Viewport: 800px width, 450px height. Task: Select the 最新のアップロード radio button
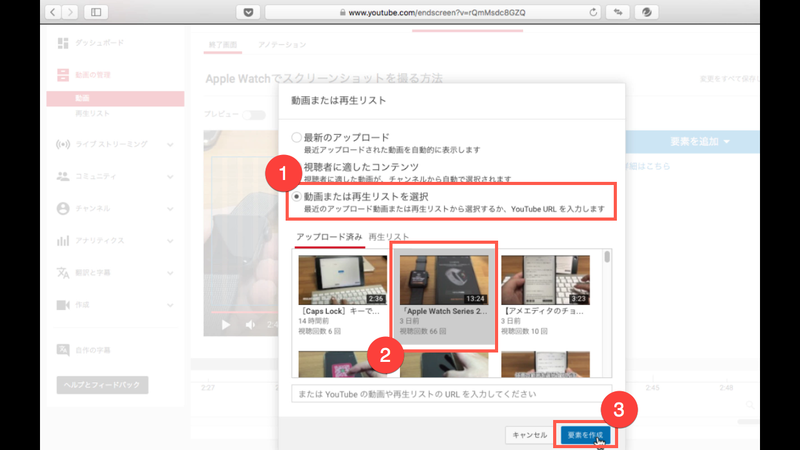click(296, 137)
